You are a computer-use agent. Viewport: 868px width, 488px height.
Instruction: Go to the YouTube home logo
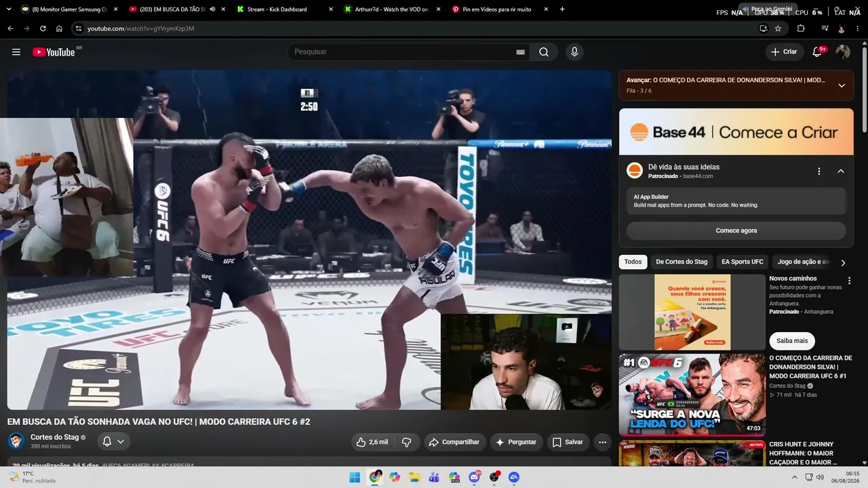coord(54,52)
